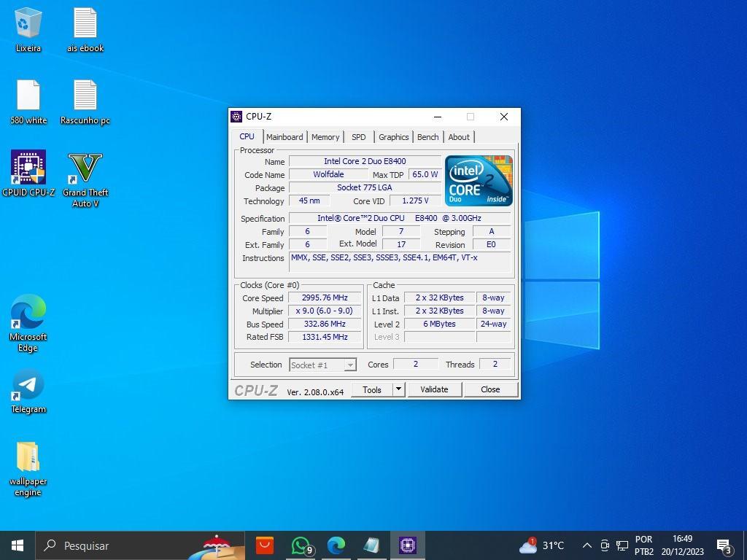This screenshot has height=560, width=747.
Task: Click the Ver. 2.08.0.x64 version text
Action: 315,392
